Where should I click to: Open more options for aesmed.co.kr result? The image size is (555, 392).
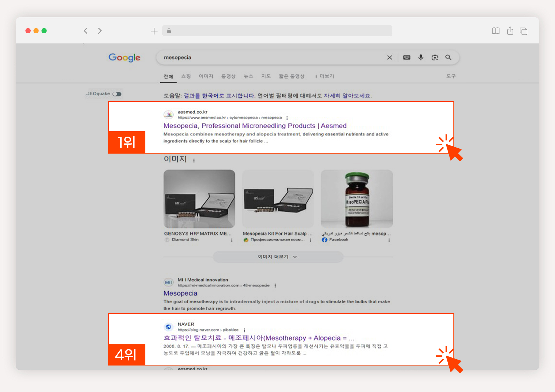coord(287,118)
